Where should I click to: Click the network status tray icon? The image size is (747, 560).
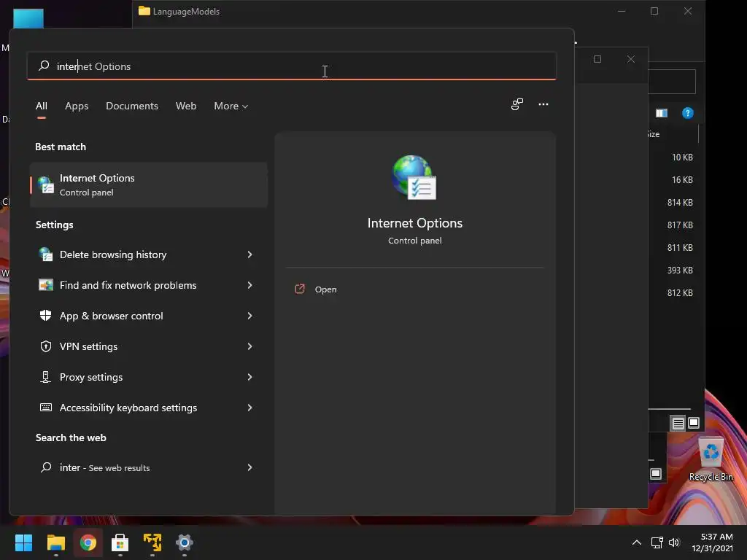click(x=657, y=542)
